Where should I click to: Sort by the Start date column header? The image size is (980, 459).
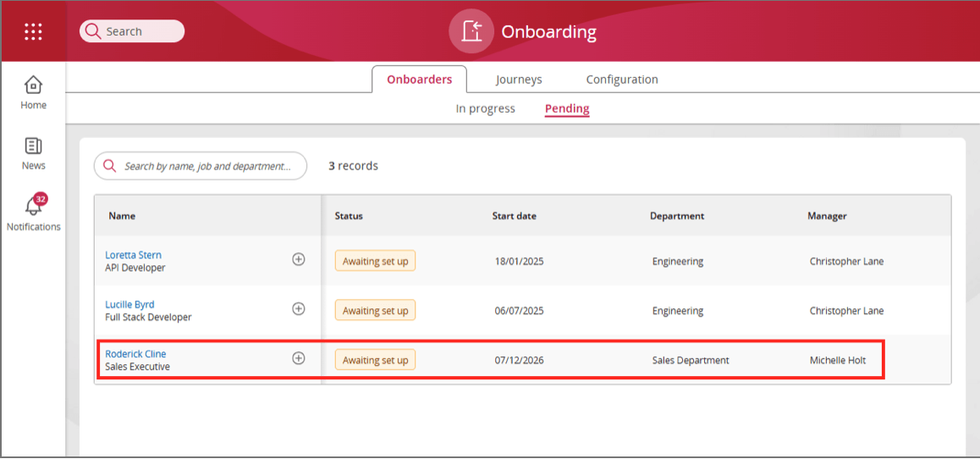514,216
